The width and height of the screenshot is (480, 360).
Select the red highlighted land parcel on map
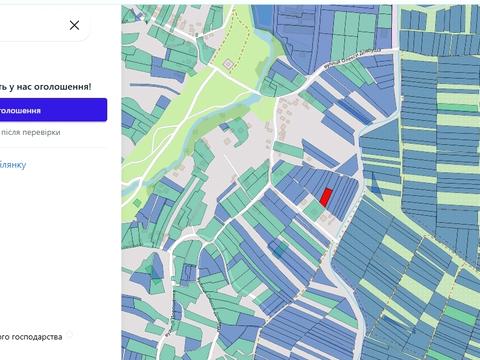click(x=326, y=197)
